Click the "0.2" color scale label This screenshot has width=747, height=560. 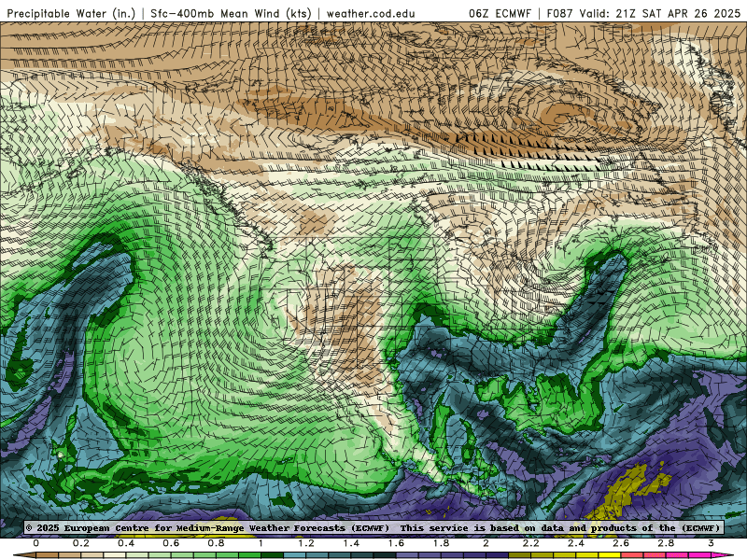[81, 543]
